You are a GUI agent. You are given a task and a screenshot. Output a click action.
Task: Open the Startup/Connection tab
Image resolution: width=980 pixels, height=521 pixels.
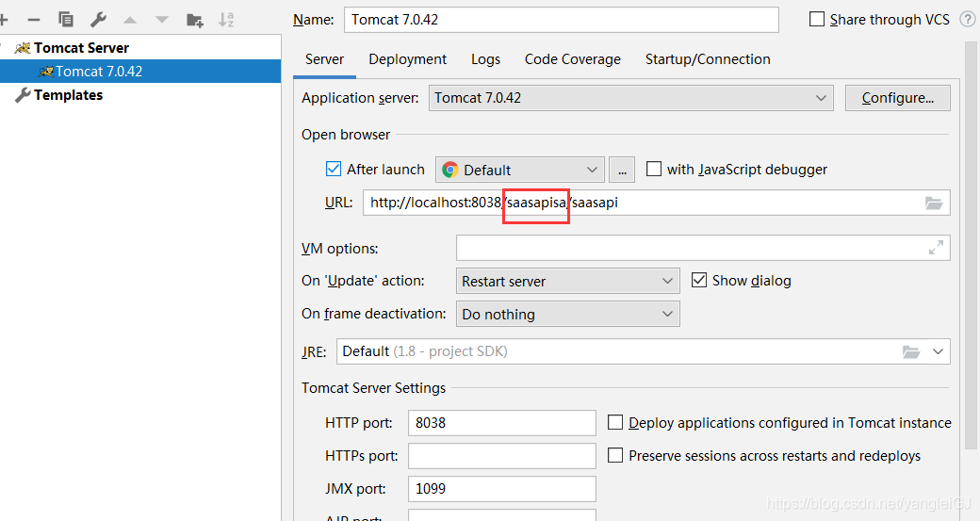point(708,59)
